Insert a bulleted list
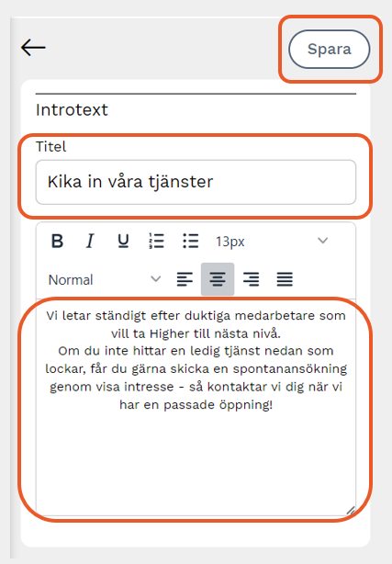Image resolution: width=392 pixels, height=564 pixels. coord(190,241)
